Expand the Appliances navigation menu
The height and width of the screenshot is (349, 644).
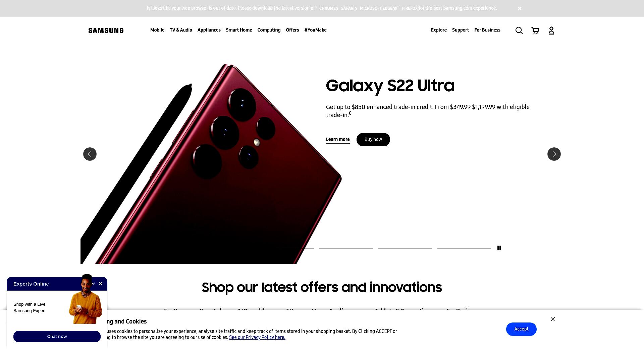pyautogui.click(x=209, y=30)
